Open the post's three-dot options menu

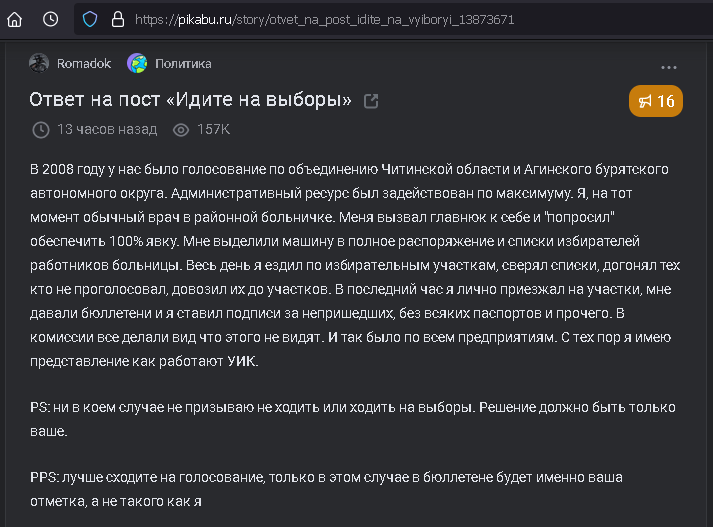click(x=669, y=68)
